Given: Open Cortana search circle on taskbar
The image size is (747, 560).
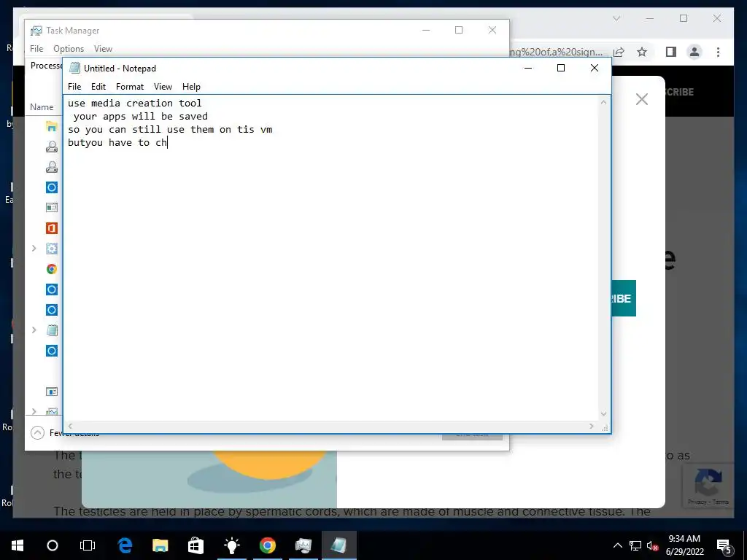Looking at the screenshot, I should pos(53,545).
